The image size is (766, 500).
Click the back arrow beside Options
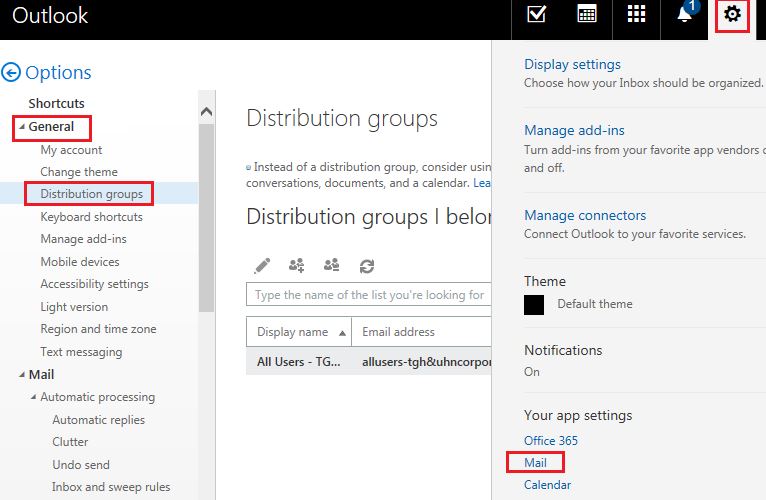click(11, 72)
